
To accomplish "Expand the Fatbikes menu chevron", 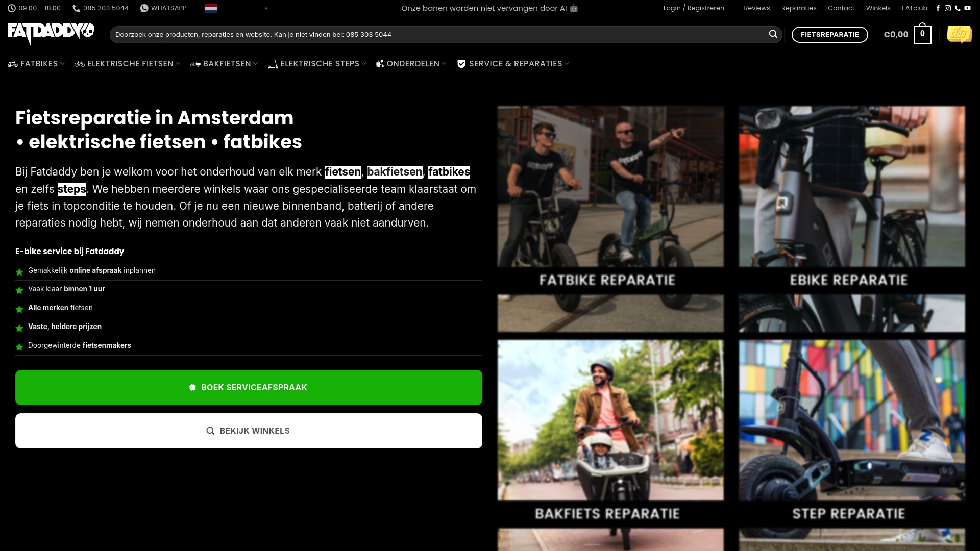I will 62,64.
